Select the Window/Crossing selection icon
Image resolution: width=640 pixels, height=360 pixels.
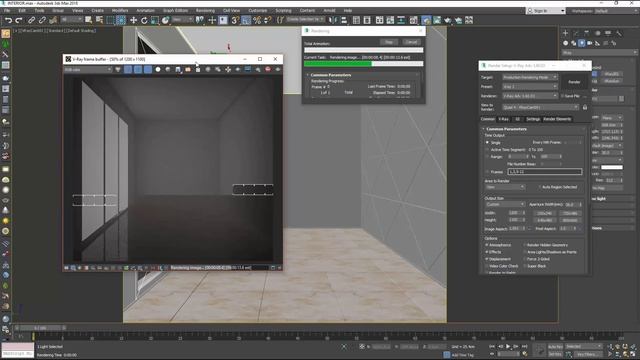click(x=121, y=20)
